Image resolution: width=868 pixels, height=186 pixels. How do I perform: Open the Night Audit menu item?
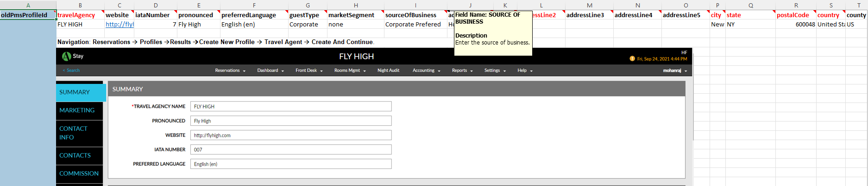point(388,71)
